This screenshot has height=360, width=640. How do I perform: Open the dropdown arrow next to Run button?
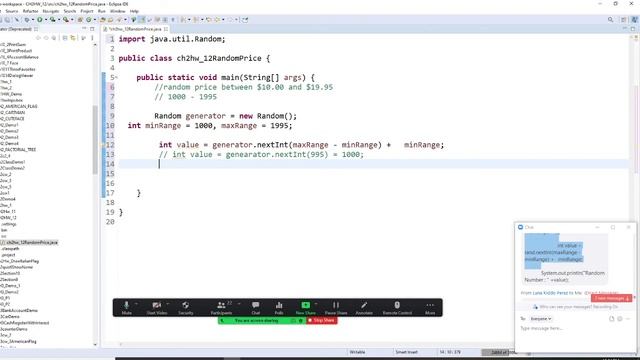coord(45,20)
